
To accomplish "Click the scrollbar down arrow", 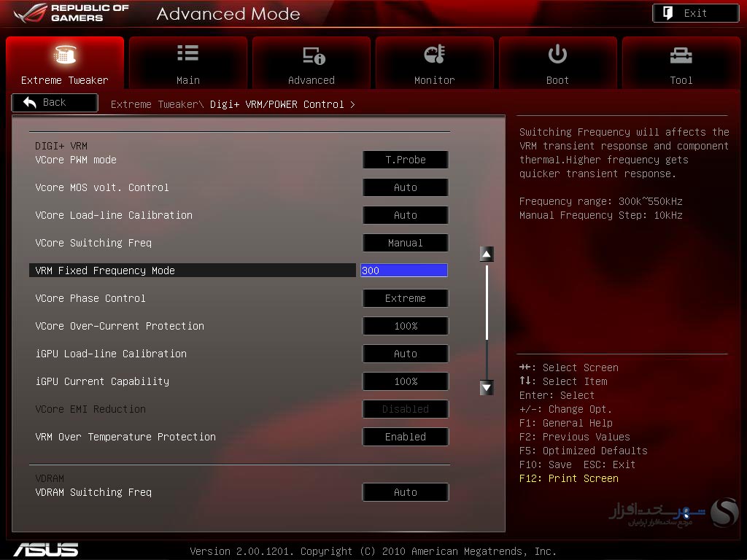I will 487,388.
